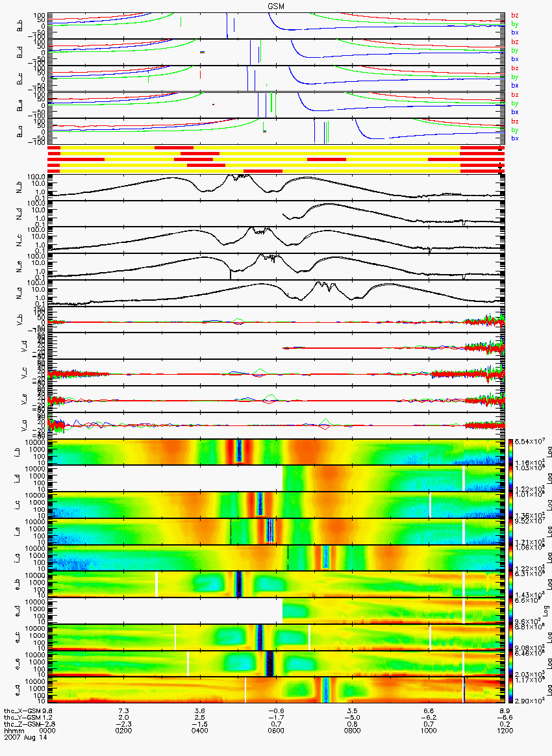The height and width of the screenshot is (756, 552).
Task: Select the B_a axis label
Action: [19, 132]
